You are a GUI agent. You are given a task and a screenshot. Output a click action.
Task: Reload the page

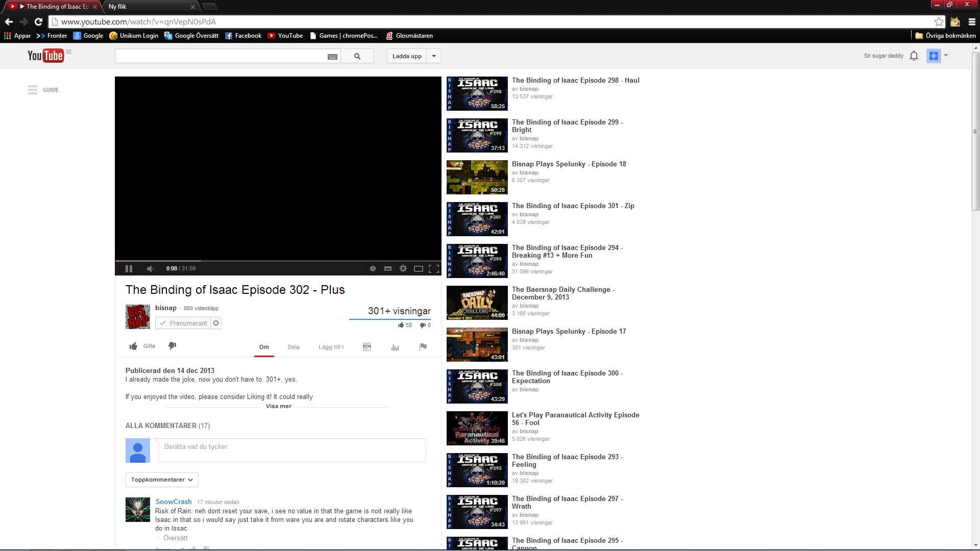coord(38,21)
